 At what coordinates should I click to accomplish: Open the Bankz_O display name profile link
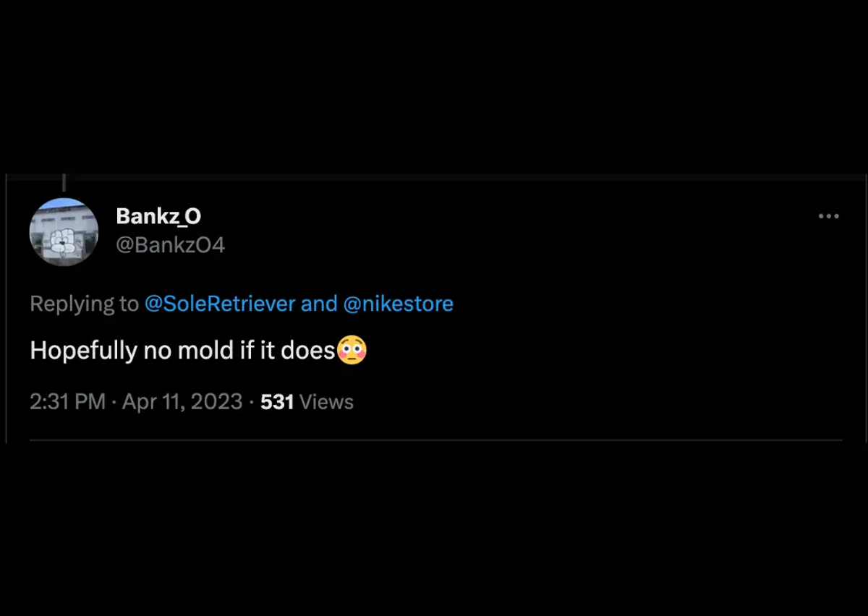click(x=158, y=215)
